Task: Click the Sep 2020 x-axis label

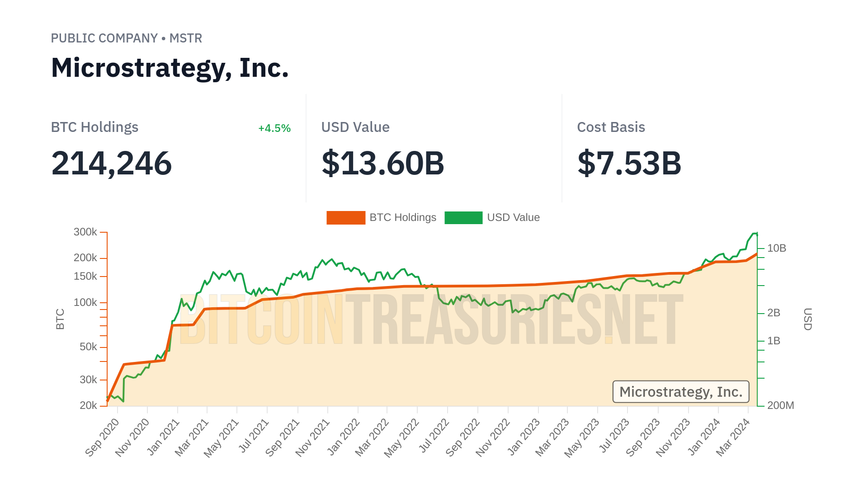Action: [x=103, y=437]
